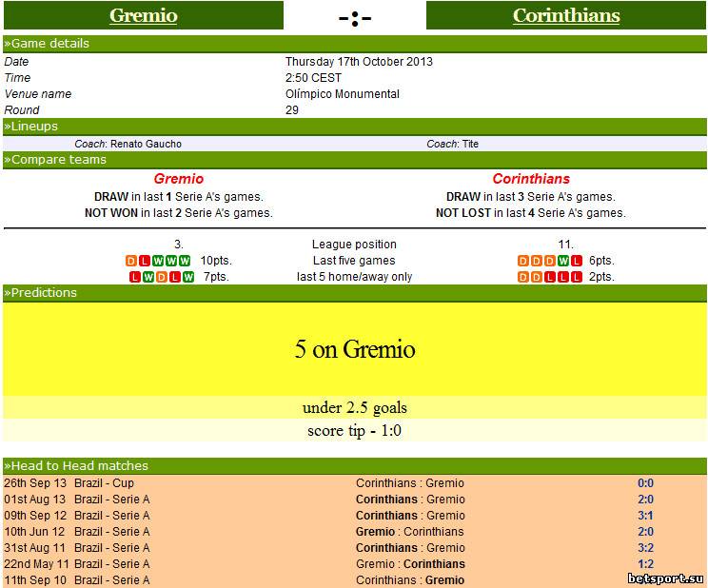Click the 'under 2.5 goals' prediction

(x=355, y=408)
